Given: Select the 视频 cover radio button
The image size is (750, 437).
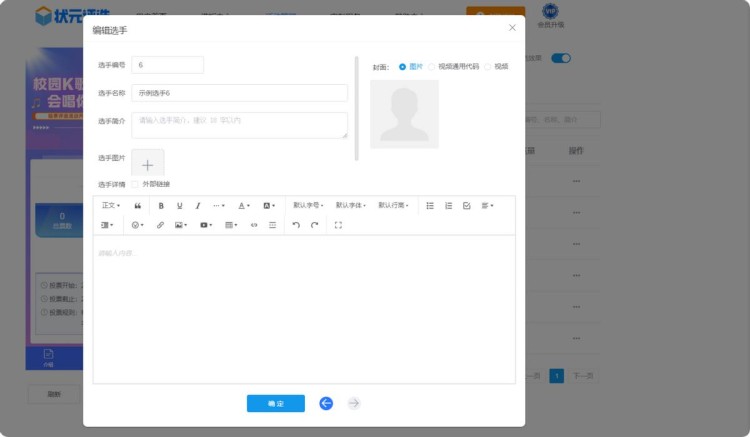Looking at the screenshot, I should (x=488, y=67).
